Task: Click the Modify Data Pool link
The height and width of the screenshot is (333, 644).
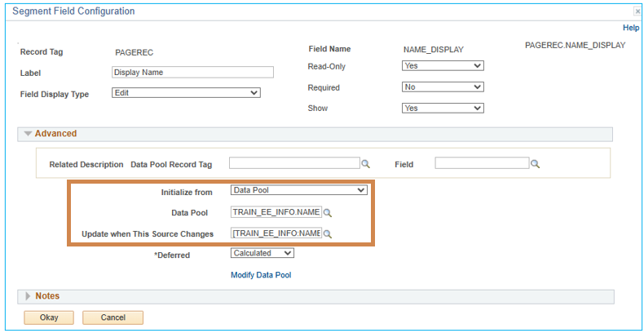Action: click(261, 275)
